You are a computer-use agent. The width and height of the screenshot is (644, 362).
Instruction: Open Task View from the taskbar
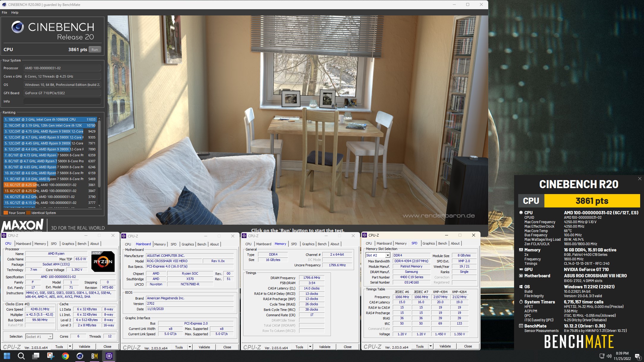(x=36, y=356)
